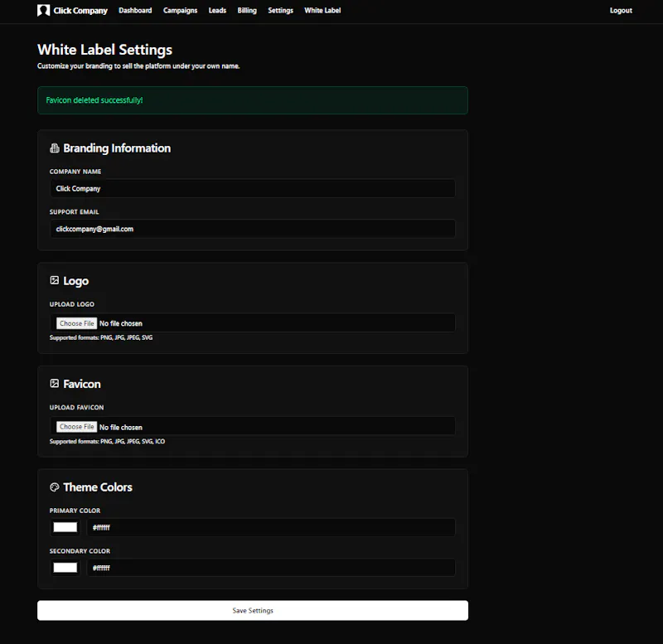
Task: Click the Click Company logo icon
Action: [x=44, y=11]
